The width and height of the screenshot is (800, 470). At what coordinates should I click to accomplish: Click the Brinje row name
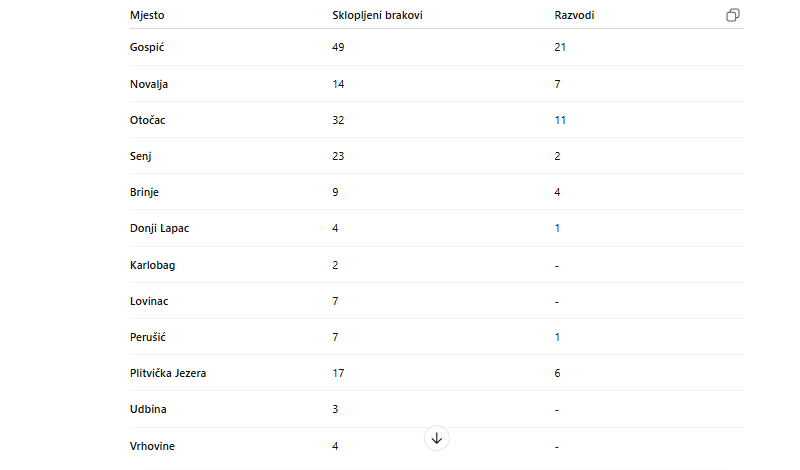point(144,192)
